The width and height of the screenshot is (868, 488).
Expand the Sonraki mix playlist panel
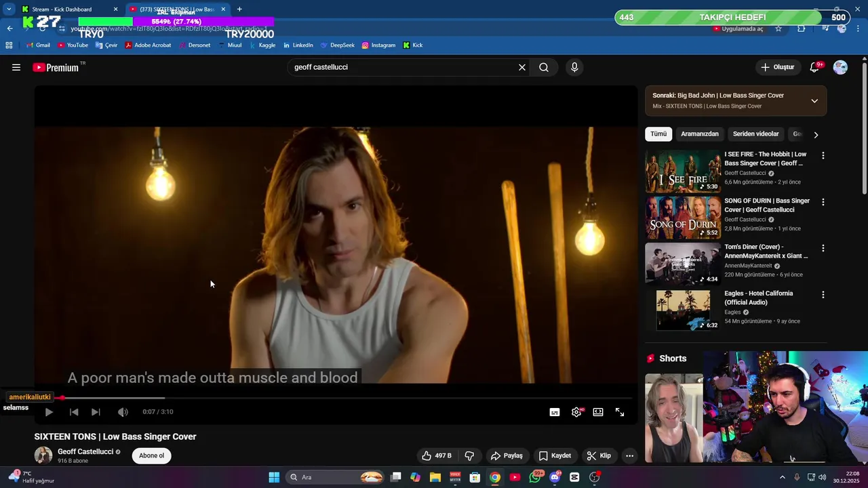point(814,101)
